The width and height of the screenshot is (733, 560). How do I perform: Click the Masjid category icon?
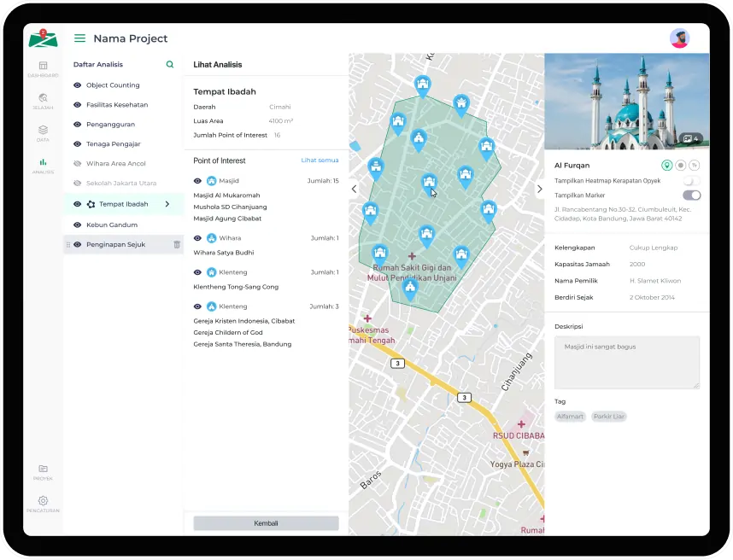212,181
